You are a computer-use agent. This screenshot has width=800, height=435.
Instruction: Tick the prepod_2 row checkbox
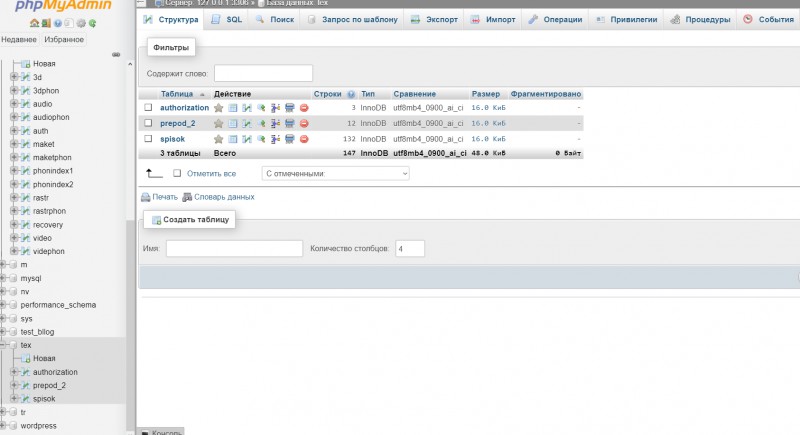point(148,123)
